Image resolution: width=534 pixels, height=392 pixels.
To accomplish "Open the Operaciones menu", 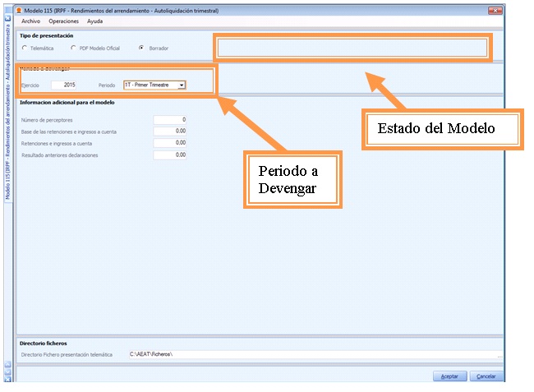I will (64, 21).
